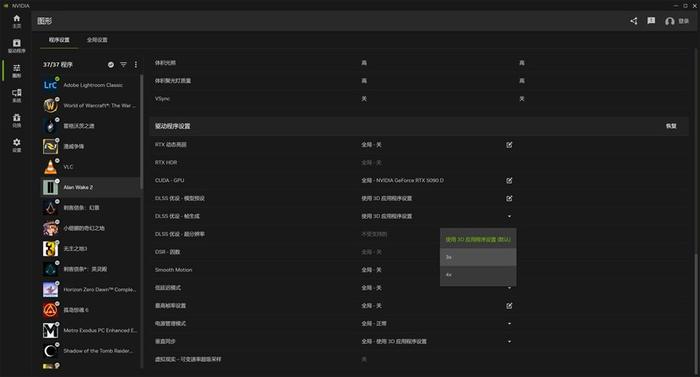
Task: Select the 无主之地3 program icon
Action: click(50, 248)
